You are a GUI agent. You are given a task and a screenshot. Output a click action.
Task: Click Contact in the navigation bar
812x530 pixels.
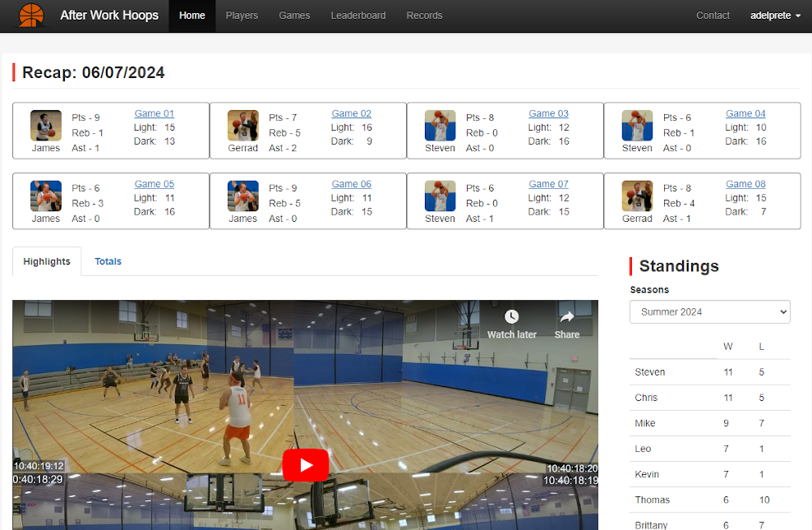pos(713,15)
